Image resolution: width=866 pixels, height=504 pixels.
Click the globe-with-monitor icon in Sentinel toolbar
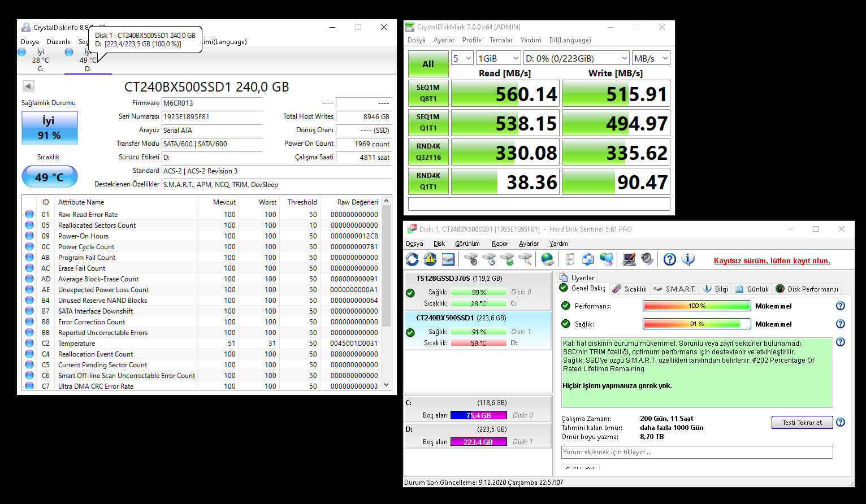pyautogui.click(x=607, y=259)
